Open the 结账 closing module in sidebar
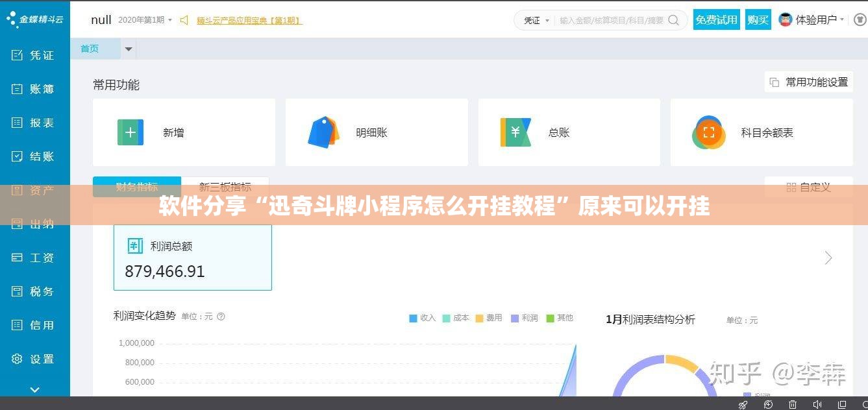Viewport: 868px width, 410px height. (x=34, y=156)
